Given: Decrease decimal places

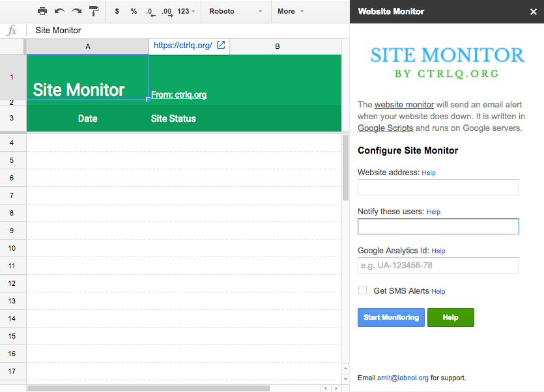Looking at the screenshot, I should 150,12.
